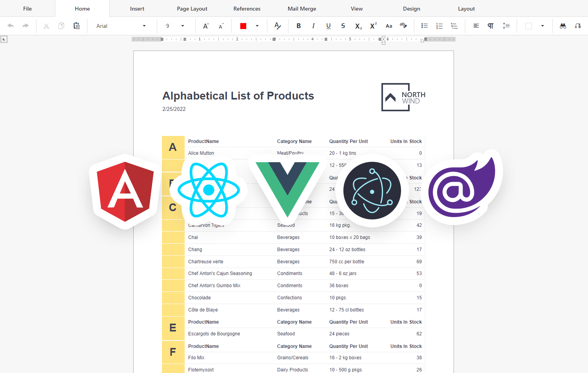Click the red font color swatch
The image size is (588, 373).
pyautogui.click(x=243, y=26)
